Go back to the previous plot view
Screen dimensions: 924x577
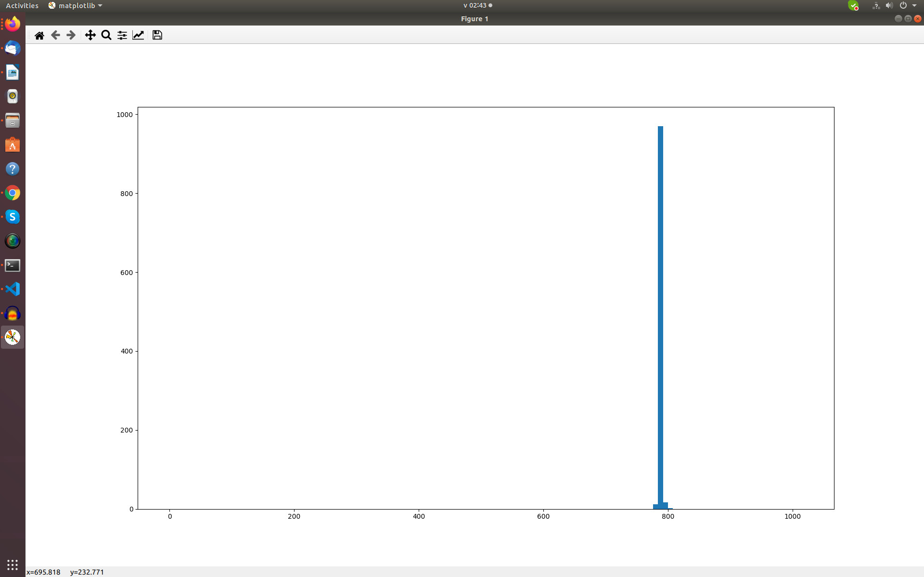click(x=55, y=35)
